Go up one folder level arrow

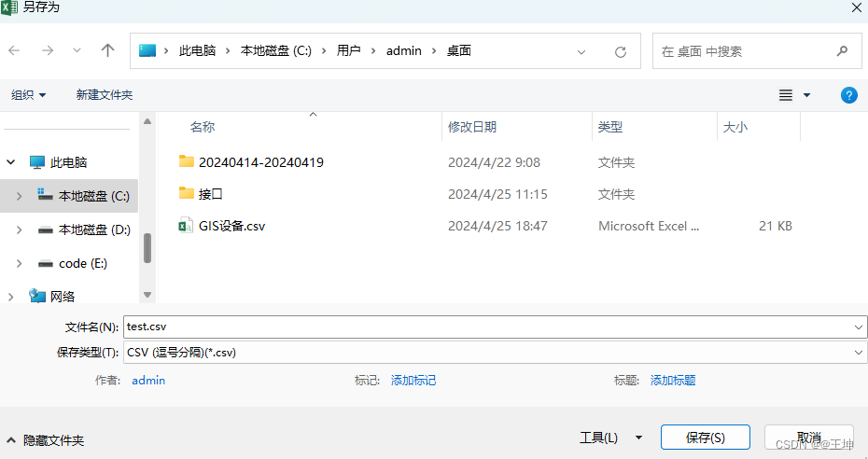tap(108, 51)
